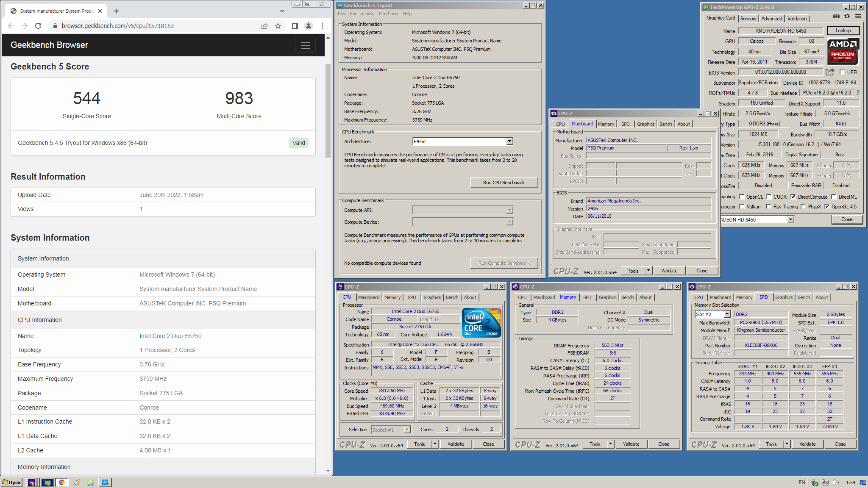Open Graphics tab in CPU-Z Memory window

tap(607, 297)
